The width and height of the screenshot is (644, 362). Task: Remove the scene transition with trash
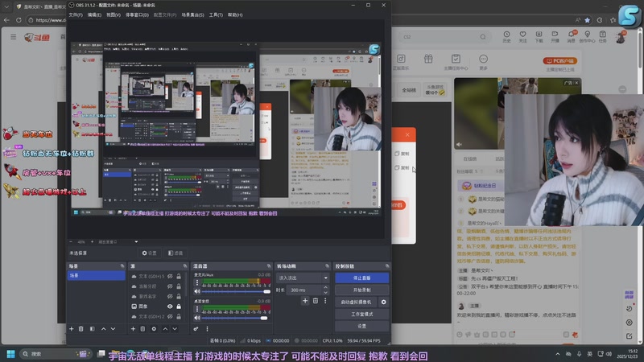click(x=316, y=301)
